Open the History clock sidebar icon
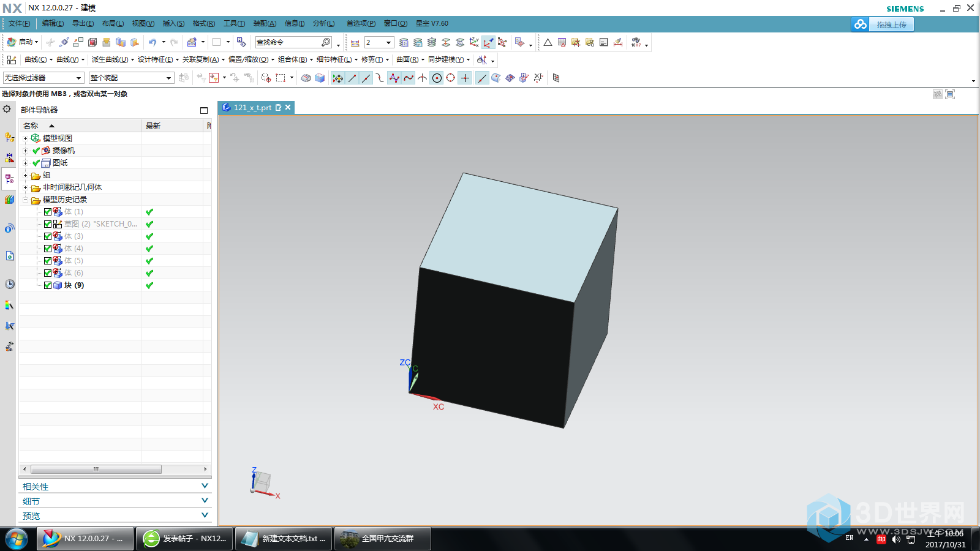The image size is (980, 551). [x=9, y=284]
